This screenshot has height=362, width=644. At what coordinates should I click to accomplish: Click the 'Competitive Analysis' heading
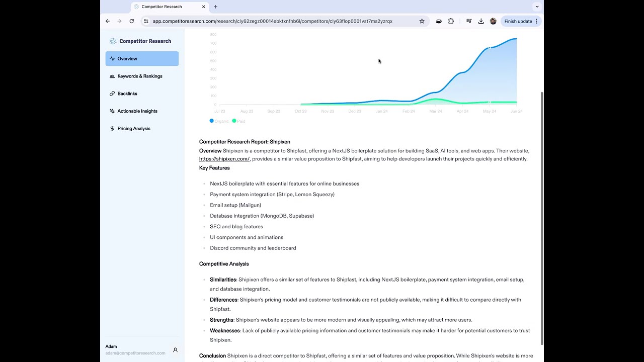click(224, 264)
